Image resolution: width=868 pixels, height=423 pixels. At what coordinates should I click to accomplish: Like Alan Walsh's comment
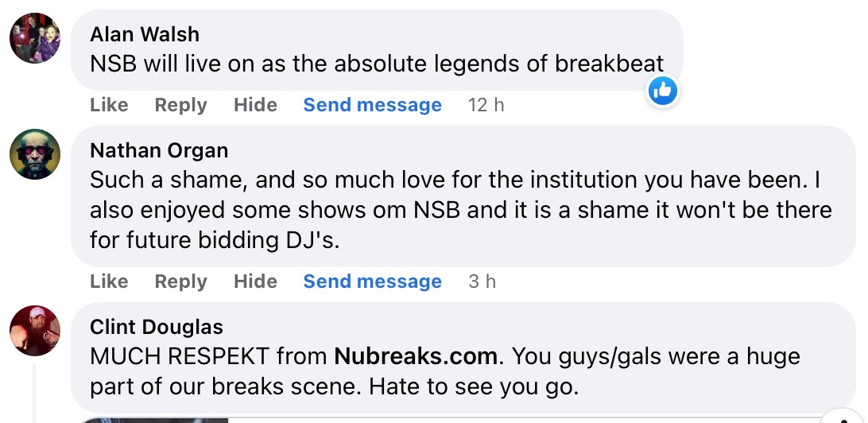(x=109, y=105)
